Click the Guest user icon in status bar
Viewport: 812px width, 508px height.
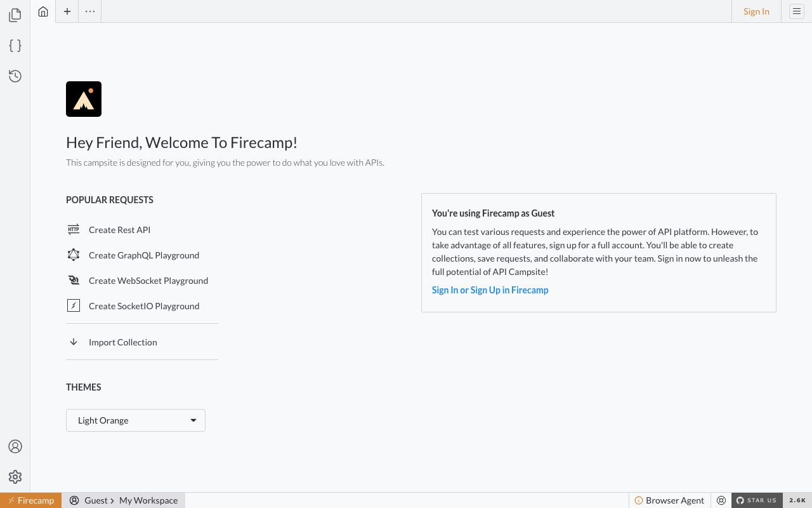(75, 500)
